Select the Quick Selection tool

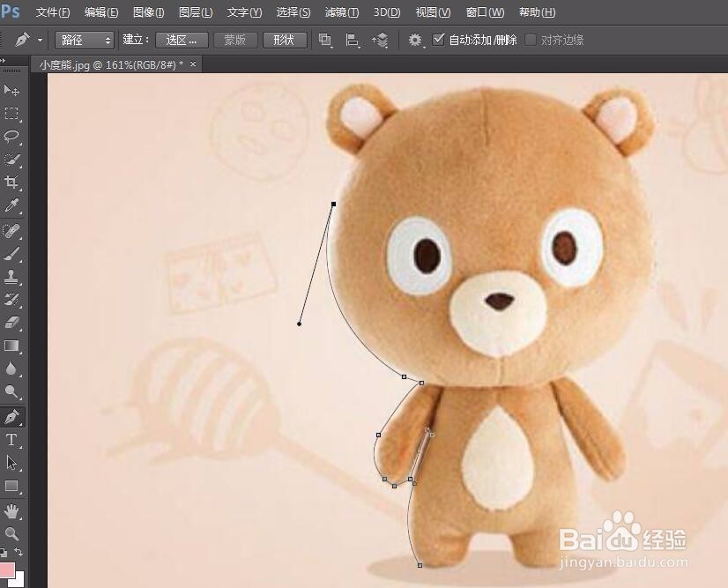[x=11, y=160]
